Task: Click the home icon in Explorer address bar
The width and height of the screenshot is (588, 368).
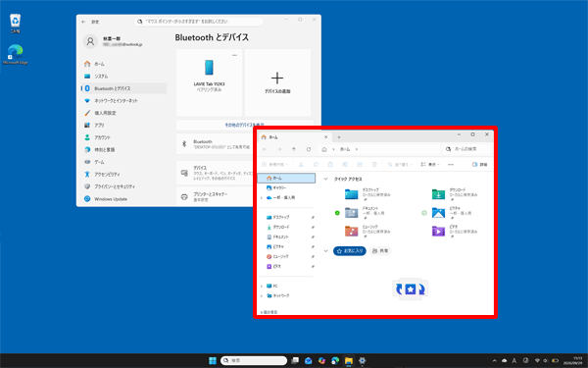Action: pyautogui.click(x=324, y=149)
